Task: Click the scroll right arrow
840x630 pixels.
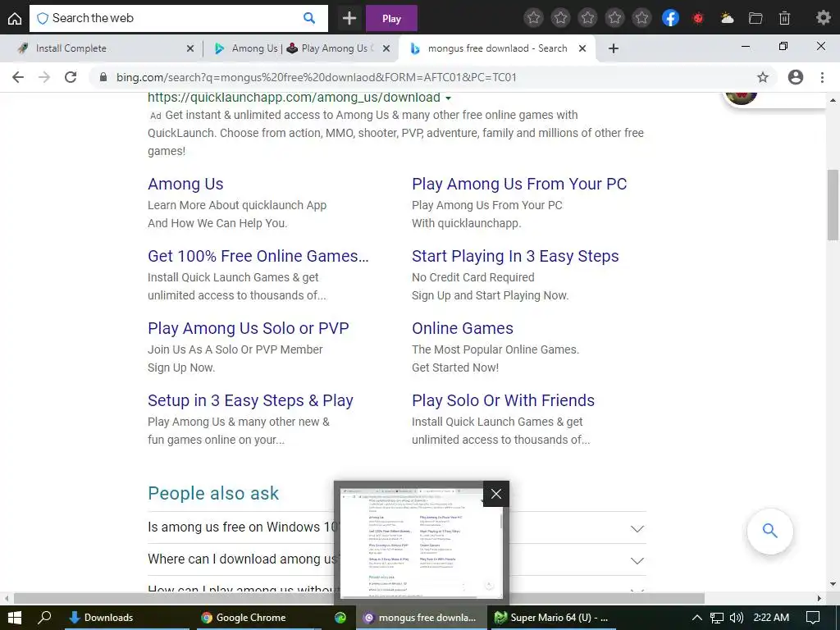Action: point(819,598)
